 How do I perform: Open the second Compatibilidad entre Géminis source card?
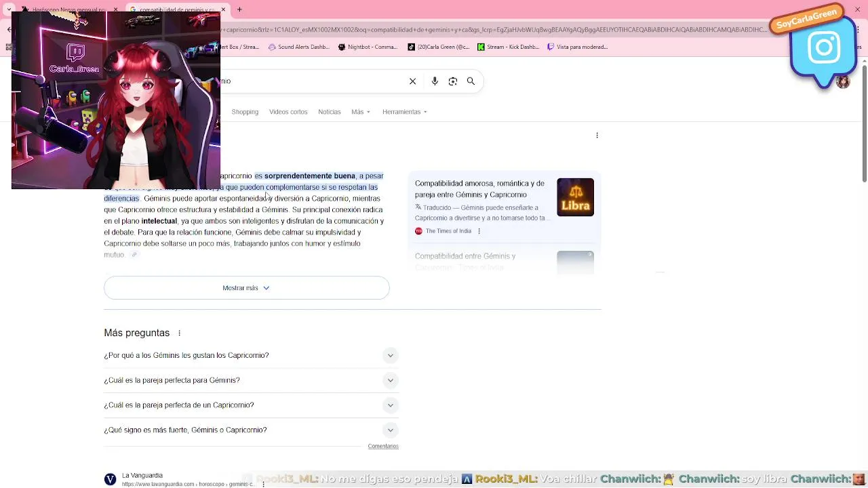(505, 262)
